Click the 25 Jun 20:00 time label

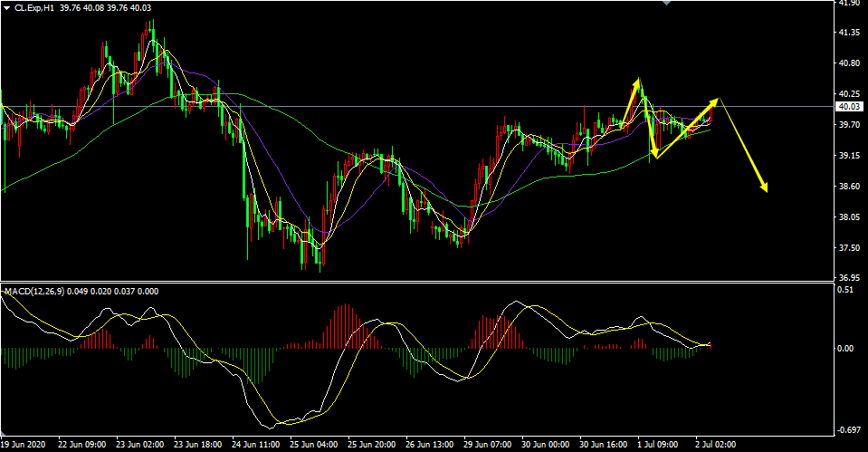pyautogui.click(x=372, y=445)
